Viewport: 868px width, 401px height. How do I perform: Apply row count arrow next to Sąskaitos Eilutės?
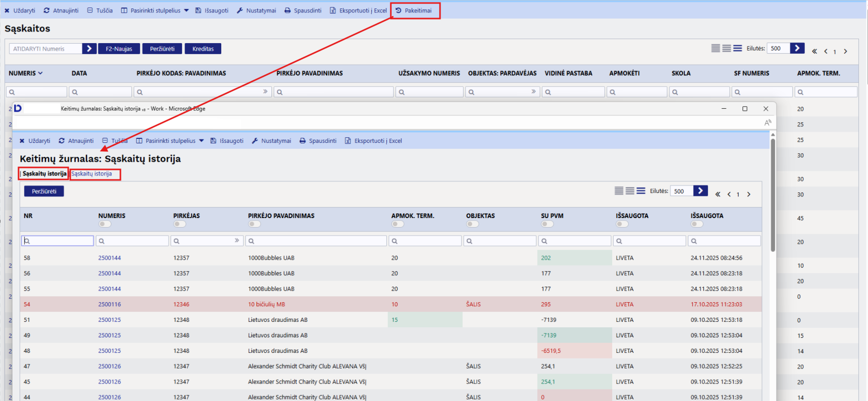797,48
